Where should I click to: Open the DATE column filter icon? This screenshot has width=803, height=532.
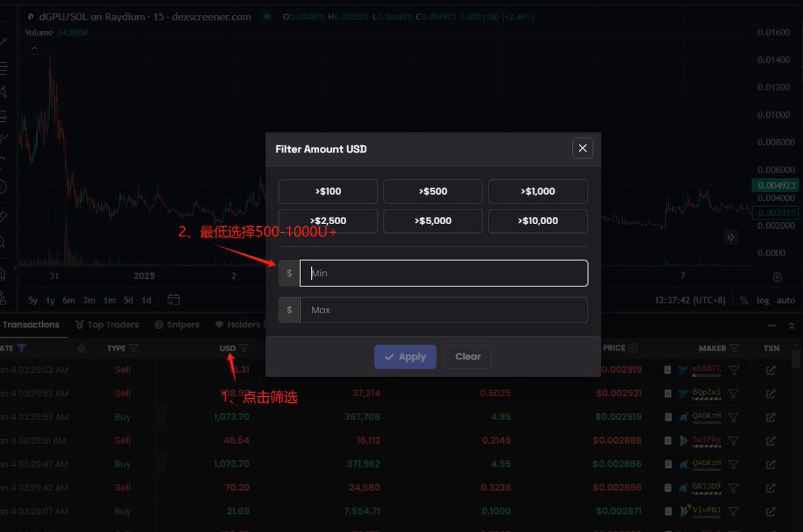[22, 348]
